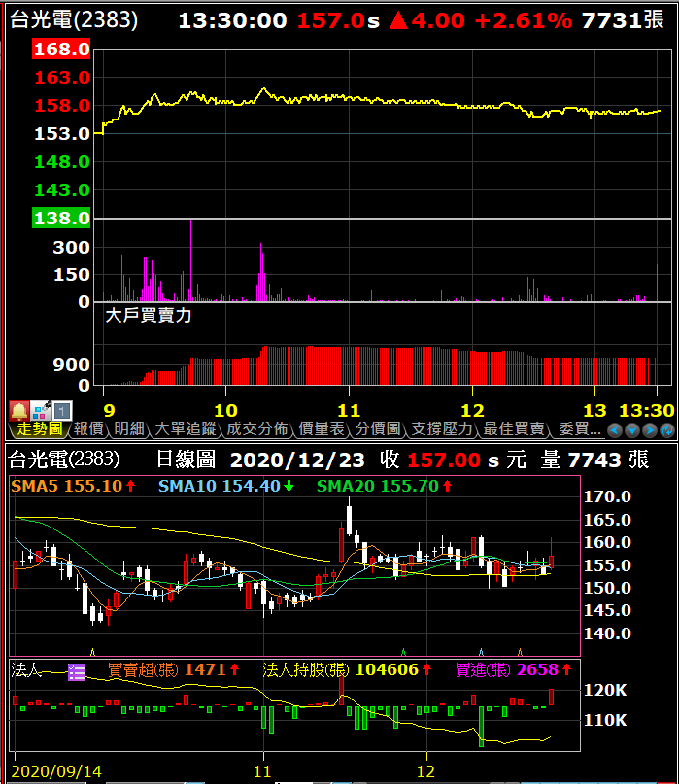Open the 分價圖 tab
Viewport: 679px width, 784px height.
pyautogui.click(x=378, y=428)
